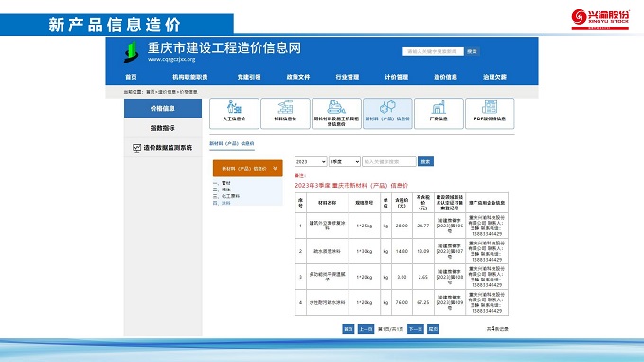This screenshot has width=644, height=362.
Task: Open the 3季度 quarter dropdown
Action: click(344, 162)
